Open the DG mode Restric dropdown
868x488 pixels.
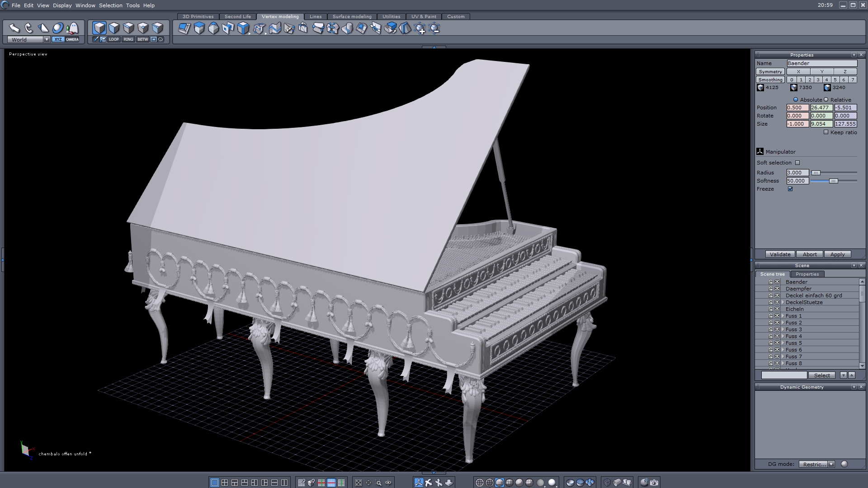tap(830, 464)
